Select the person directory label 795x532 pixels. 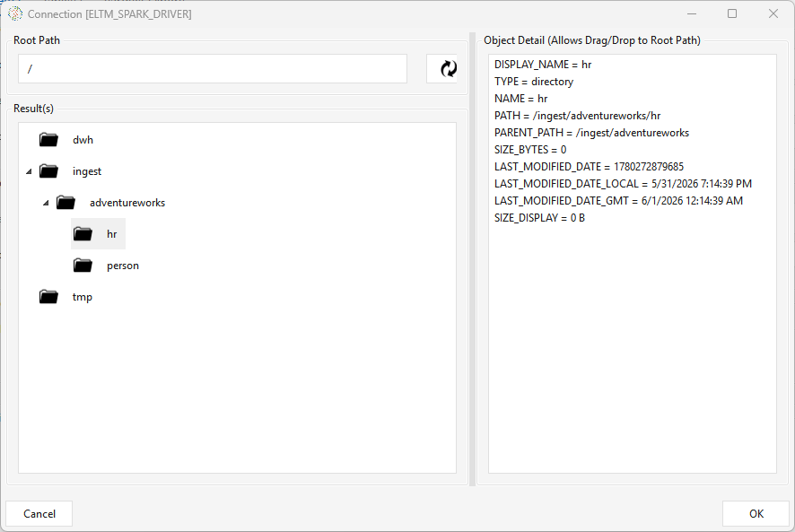coord(123,266)
